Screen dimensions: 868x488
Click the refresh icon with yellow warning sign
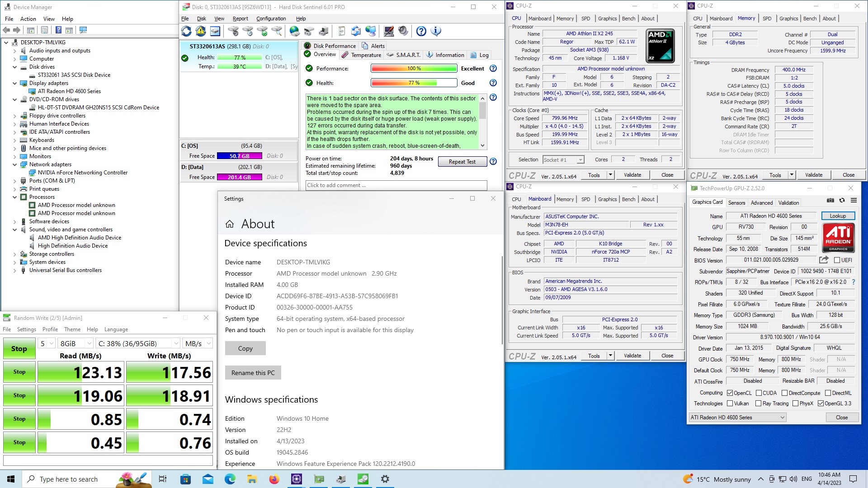(201, 31)
